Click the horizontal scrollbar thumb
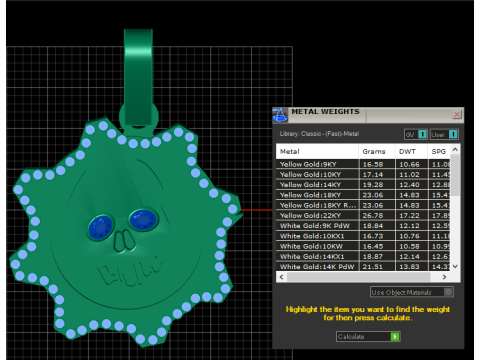 click(x=359, y=277)
